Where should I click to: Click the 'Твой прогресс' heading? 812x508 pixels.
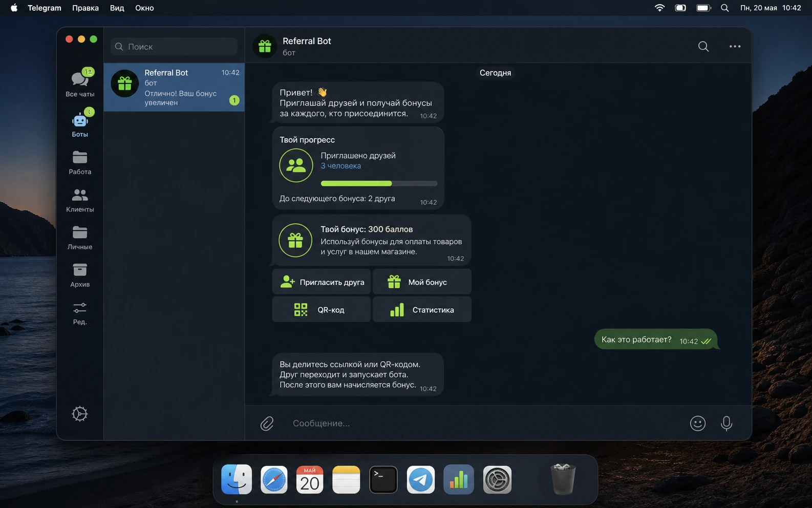coord(307,140)
